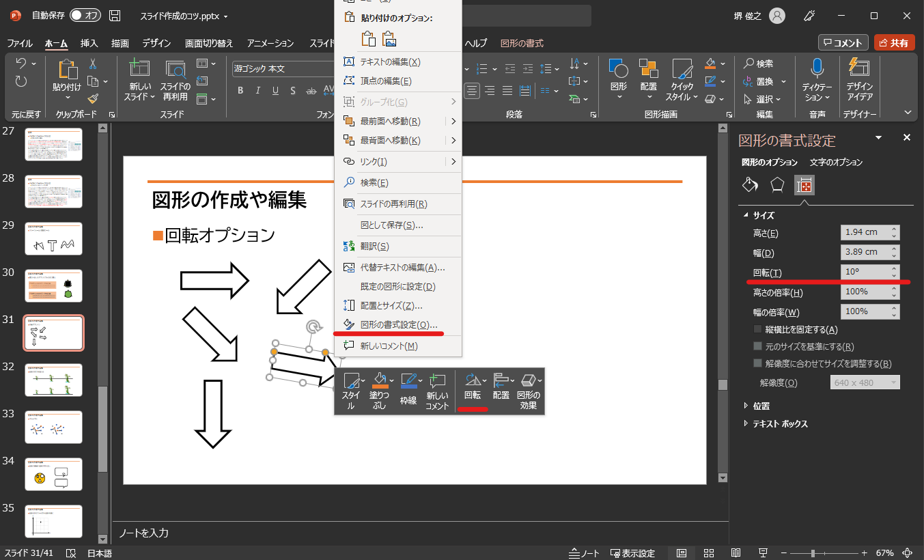924x560 pixels.
Task: Check 元のサイズを基準にする checkbox
Action: click(757, 346)
